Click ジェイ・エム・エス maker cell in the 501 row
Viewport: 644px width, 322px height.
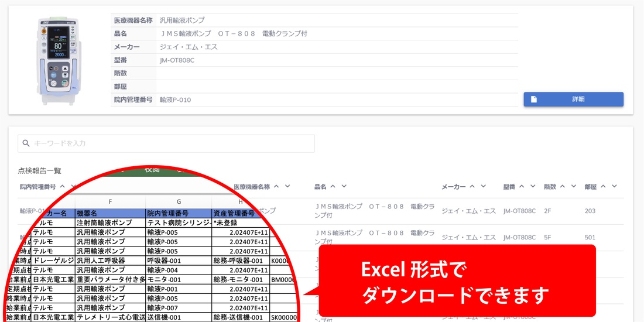(x=468, y=237)
